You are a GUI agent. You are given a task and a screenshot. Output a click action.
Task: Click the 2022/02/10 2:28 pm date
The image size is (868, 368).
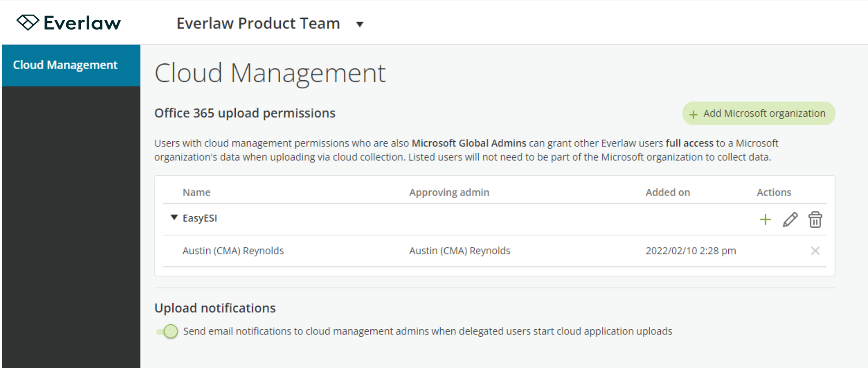[x=691, y=251]
